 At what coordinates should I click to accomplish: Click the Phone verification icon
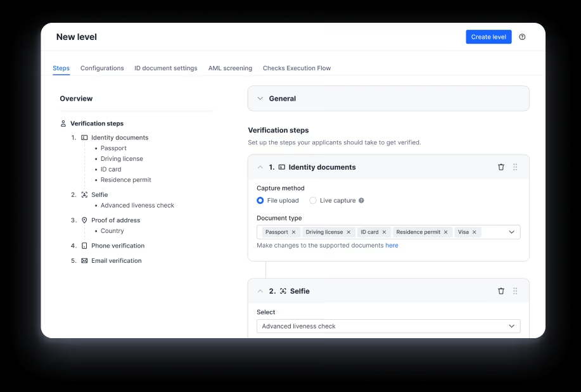[x=84, y=246]
